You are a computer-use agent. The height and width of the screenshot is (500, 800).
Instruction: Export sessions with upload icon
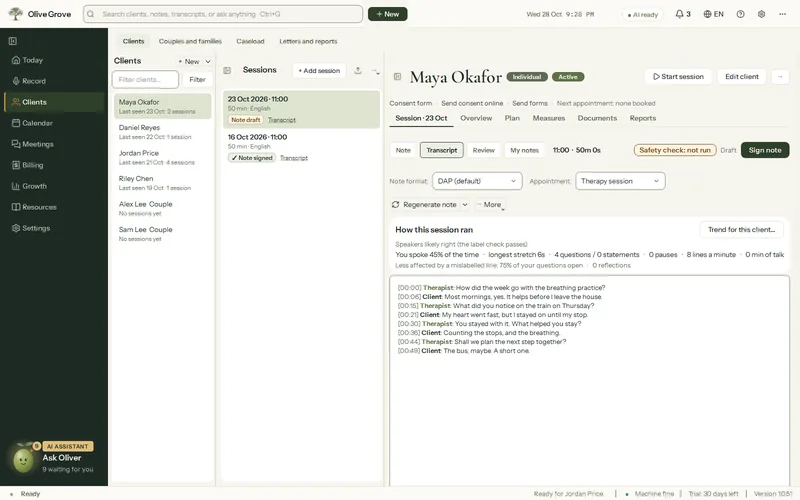(x=358, y=70)
